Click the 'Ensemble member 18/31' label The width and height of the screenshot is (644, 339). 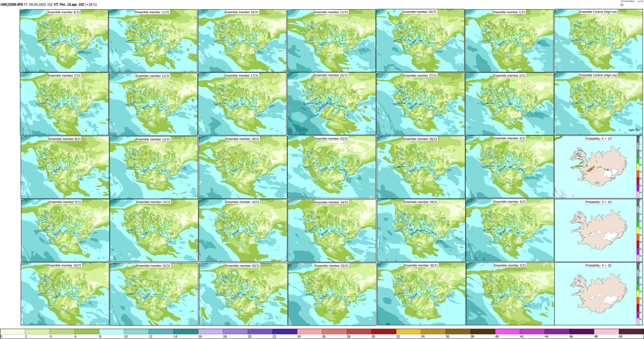(242, 139)
